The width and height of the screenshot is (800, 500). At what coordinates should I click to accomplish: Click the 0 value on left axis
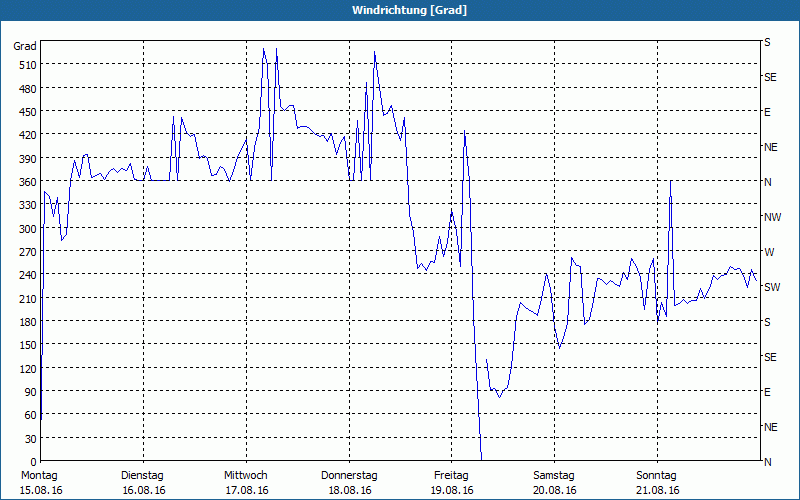(x=34, y=462)
